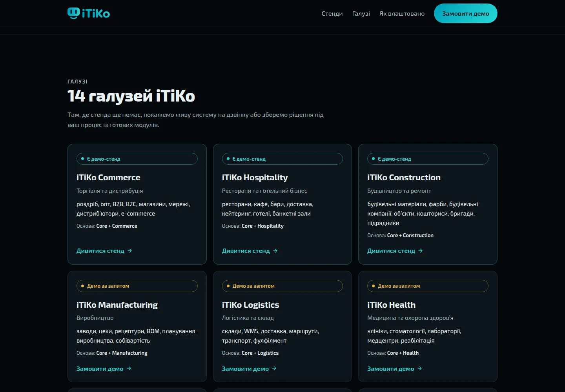Click the Будівництво та ремонт subtitle
This screenshot has height=392, width=565.
(399, 191)
